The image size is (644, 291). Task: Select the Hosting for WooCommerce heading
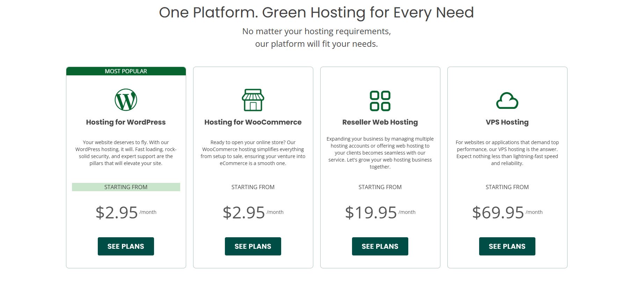coord(253,122)
